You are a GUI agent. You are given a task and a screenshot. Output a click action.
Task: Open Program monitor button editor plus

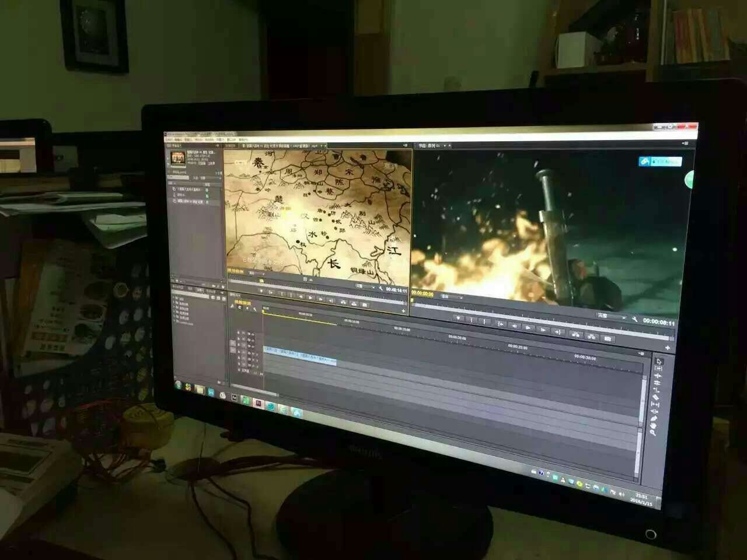[668, 347]
